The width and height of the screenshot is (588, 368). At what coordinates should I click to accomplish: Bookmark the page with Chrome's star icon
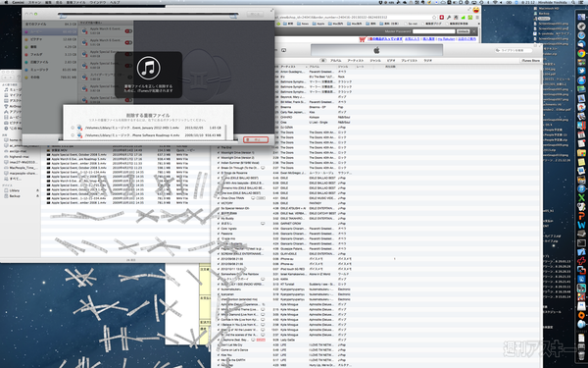click(x=434, y=18)
